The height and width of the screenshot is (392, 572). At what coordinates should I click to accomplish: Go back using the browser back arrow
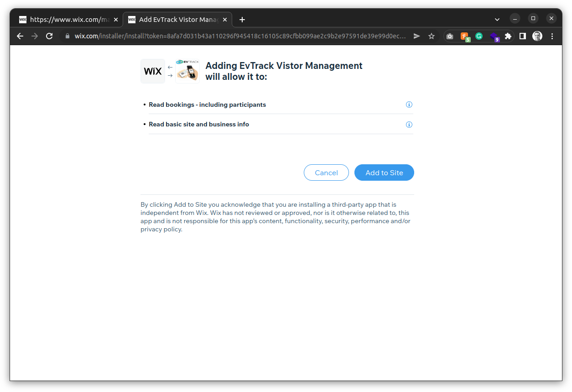pyautogui.click(x=20, y=36)
